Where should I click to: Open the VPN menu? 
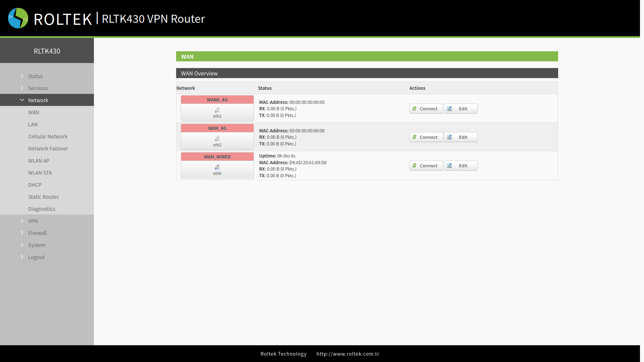coord(33,221)
